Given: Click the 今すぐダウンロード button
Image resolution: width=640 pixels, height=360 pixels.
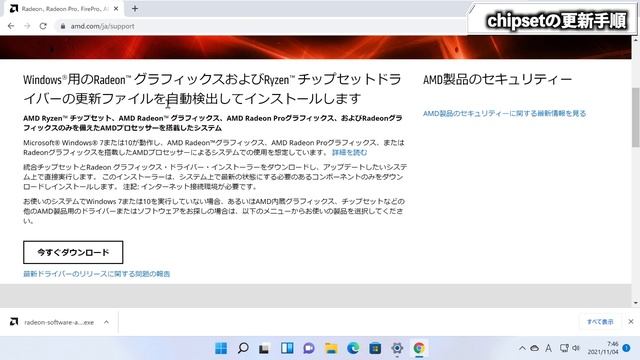Looking at the screenshot, I should (73, 252).
